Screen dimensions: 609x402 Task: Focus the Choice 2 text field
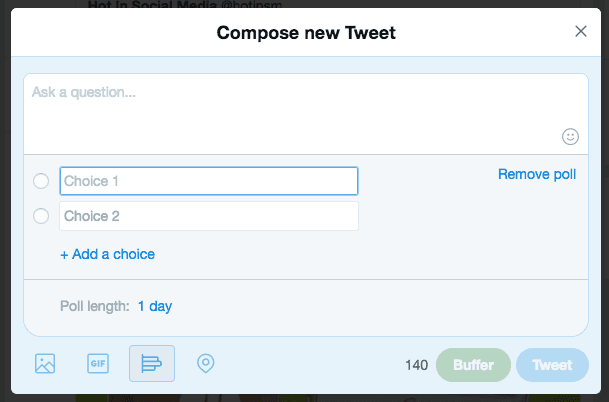click(x=208, y=216)
